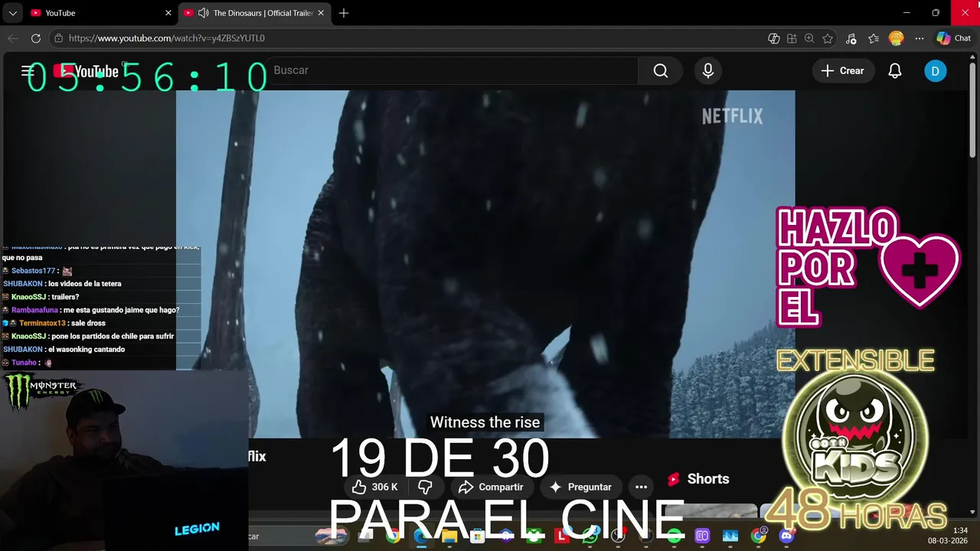Open a new browser tab
Screen dimensions: 980x551
(344, 13)
